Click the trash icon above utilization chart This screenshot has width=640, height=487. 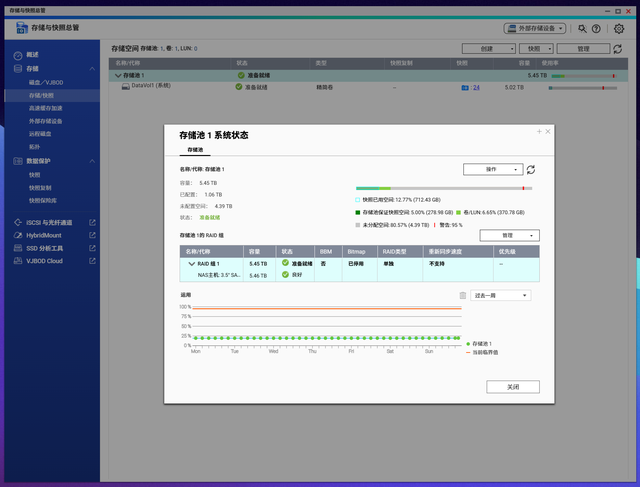click(x=462, y=295)
